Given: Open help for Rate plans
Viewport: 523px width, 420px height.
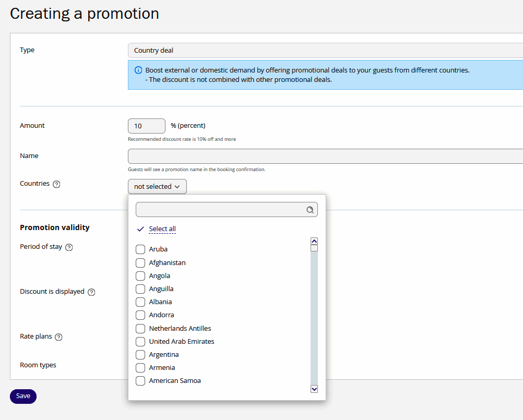Looking at the screenshot, I should point(57,337).
